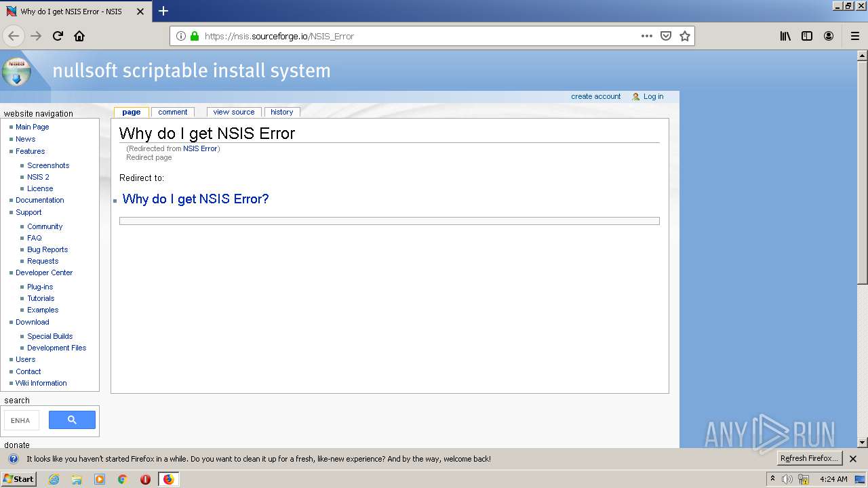868x488 pixels.
Task: Click the volume speaker tray icon
Action: (x=787, y=479)
